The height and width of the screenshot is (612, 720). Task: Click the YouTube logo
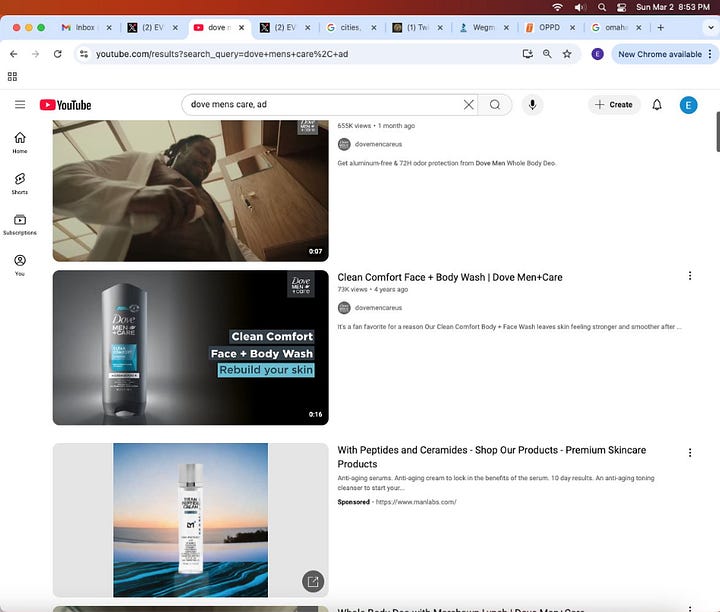[65, 105]
